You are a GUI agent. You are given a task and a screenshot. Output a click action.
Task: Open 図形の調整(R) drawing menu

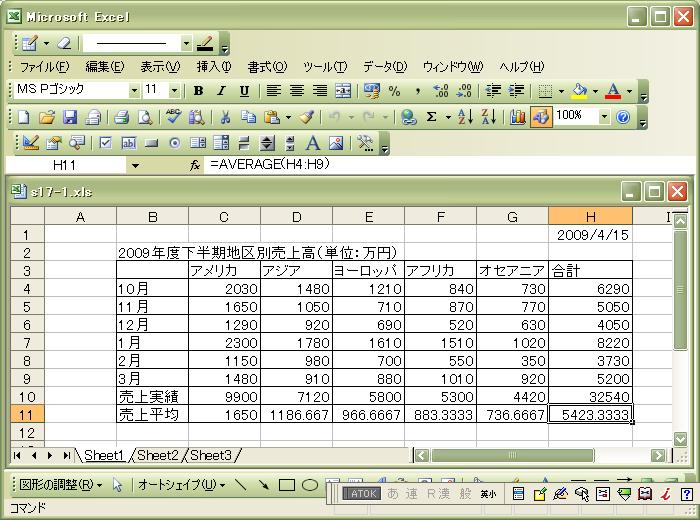[61, 485]
